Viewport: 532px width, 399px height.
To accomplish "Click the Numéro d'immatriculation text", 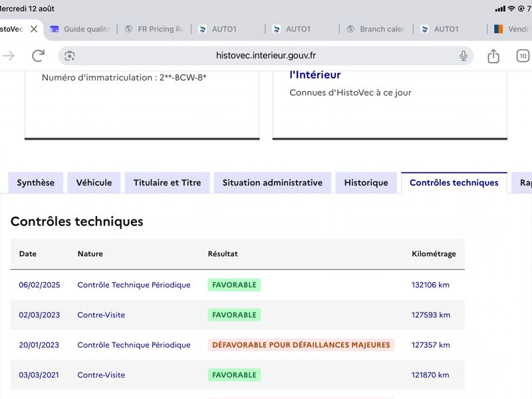I will pos(124,78).
